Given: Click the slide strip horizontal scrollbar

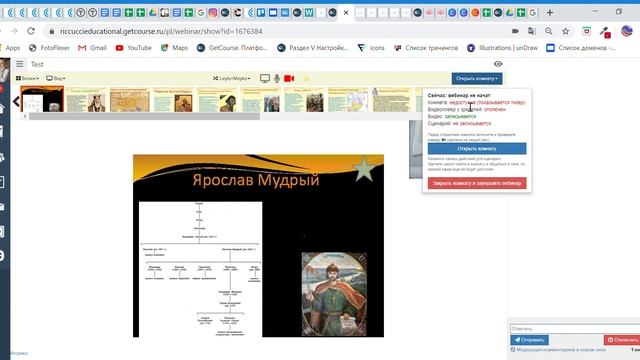Looking at the screenshot, I should click(144, 117).
